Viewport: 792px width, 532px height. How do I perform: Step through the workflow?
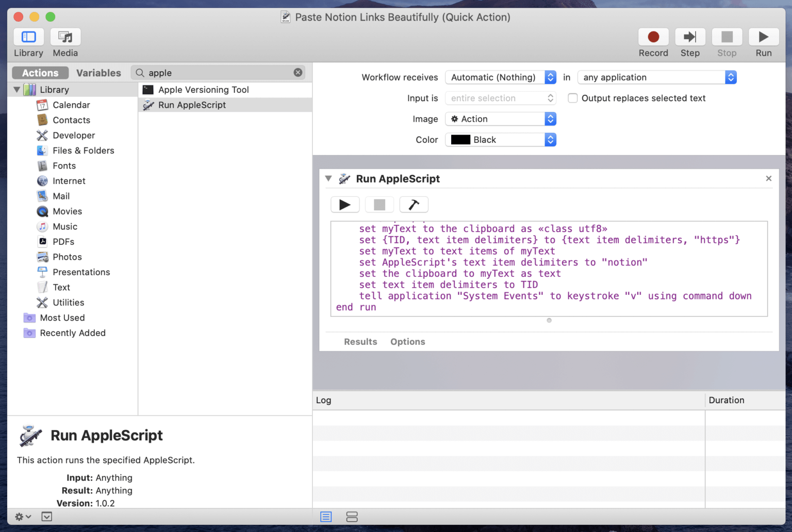[690, 37]
